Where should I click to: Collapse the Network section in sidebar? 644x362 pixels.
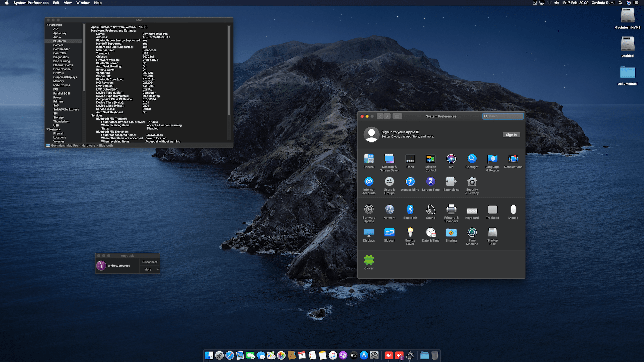coord(48,129)
